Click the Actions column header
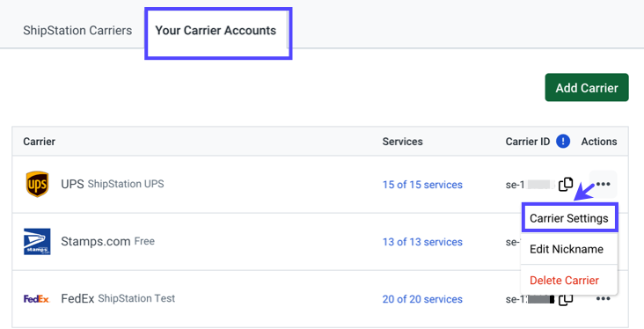The height and width of the screenshot is (329, 644). 599,142
